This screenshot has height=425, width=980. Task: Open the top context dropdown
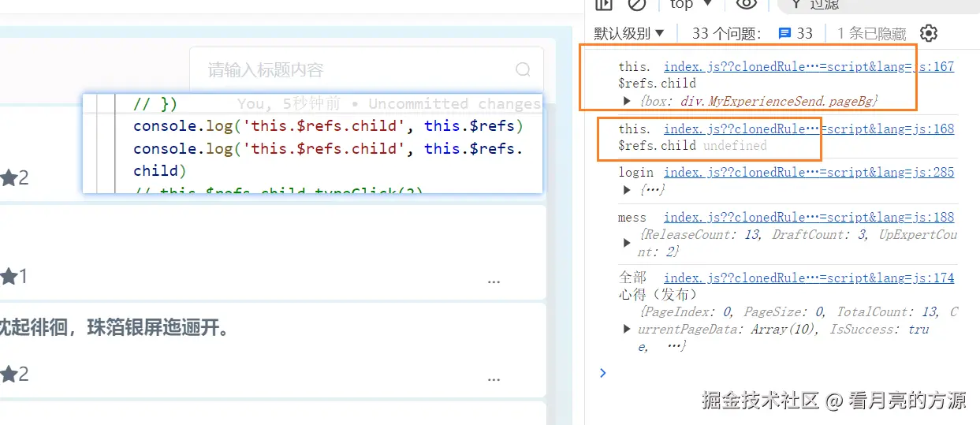click(691, 4)
